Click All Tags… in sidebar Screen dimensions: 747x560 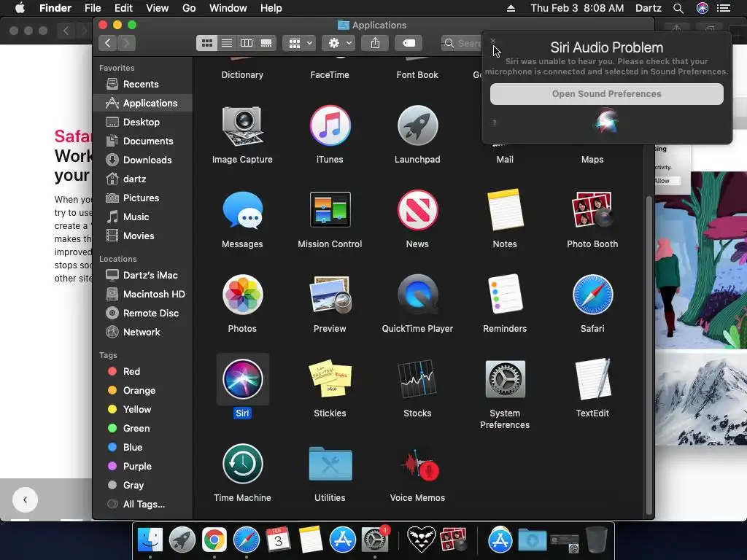(142, 505)
